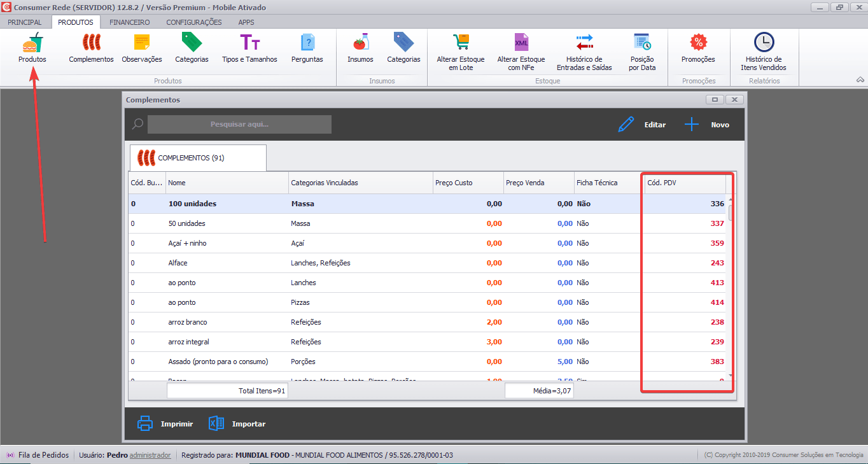Click the scrollbar up arrow in table
868x464 pixels.
731,199
